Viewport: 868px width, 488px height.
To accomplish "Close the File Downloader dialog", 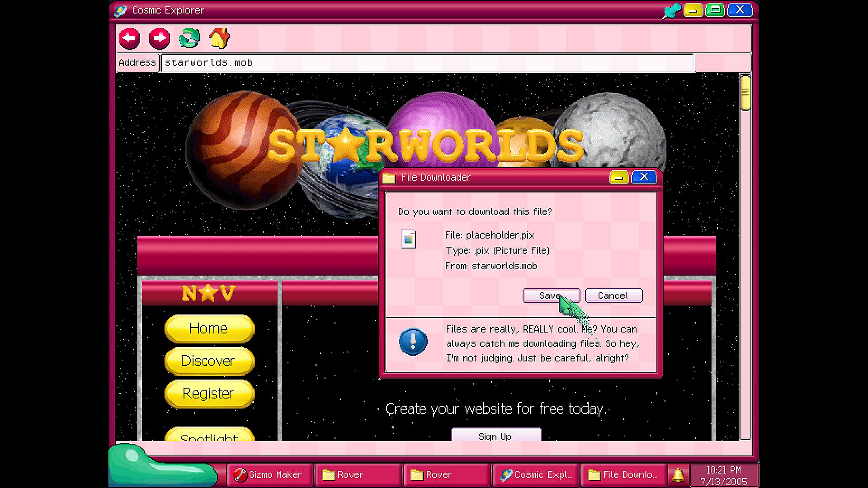I will [x=644, y=177].
